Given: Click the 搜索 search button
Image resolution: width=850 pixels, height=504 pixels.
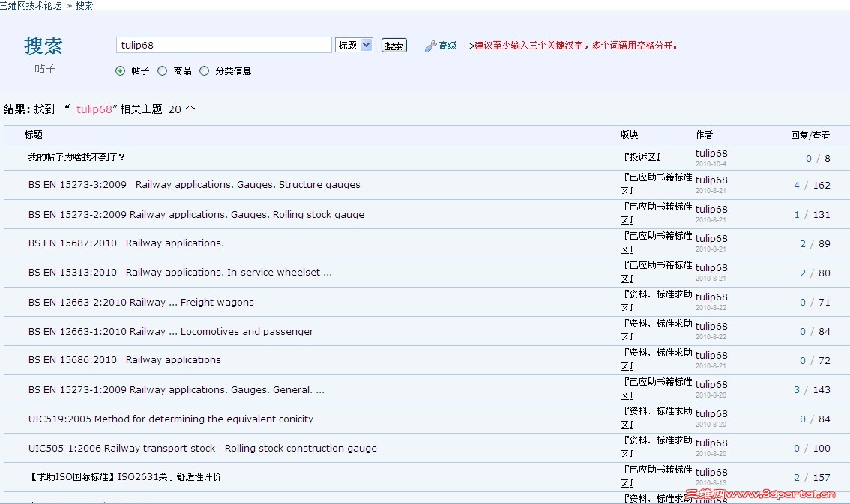Looking at the screenshot, I should [394, 46].
